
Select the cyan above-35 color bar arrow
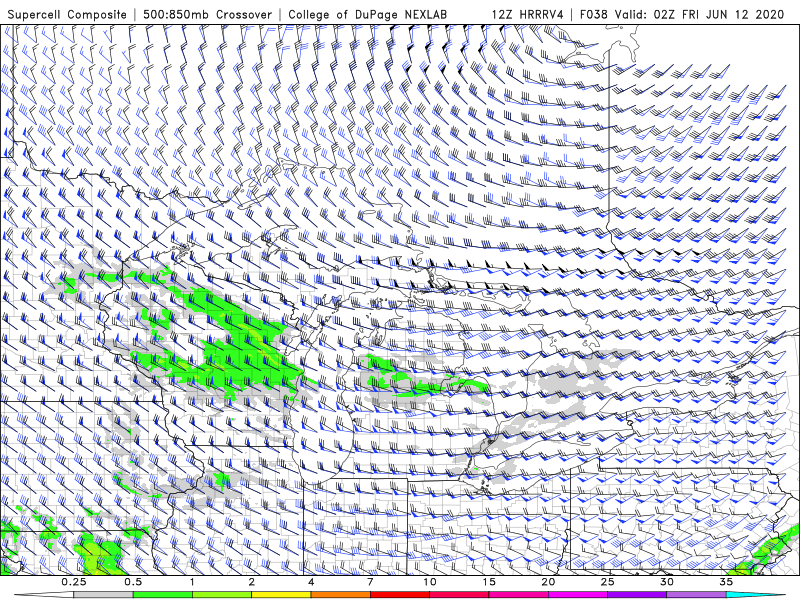click(755, 595)
